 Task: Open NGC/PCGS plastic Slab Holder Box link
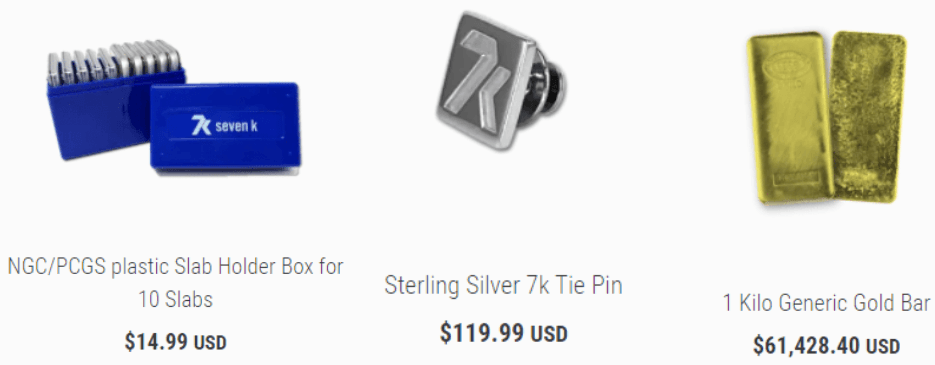175,282
